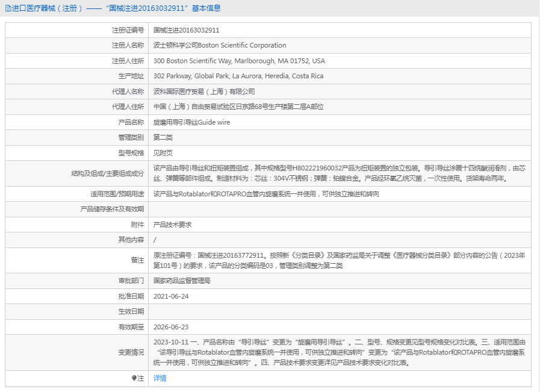
Task: Select expiry date 2026-06-23
Action: click(171, 327)
